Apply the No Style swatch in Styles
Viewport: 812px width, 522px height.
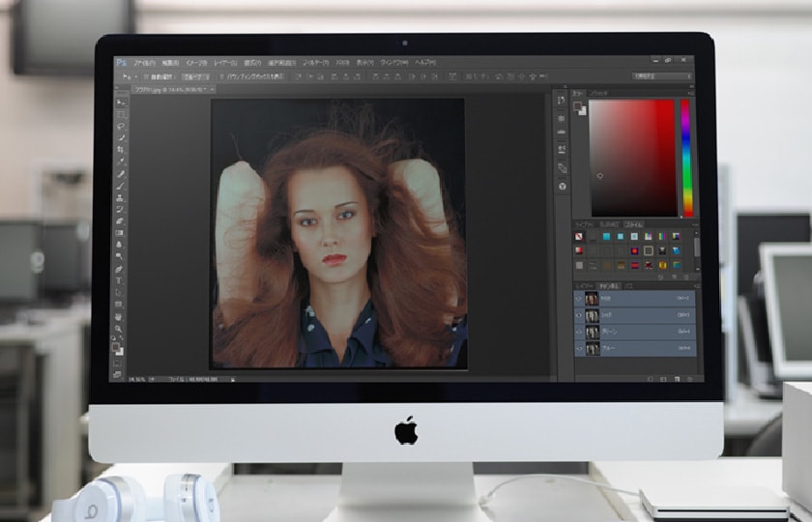click(x=579, y=237)
